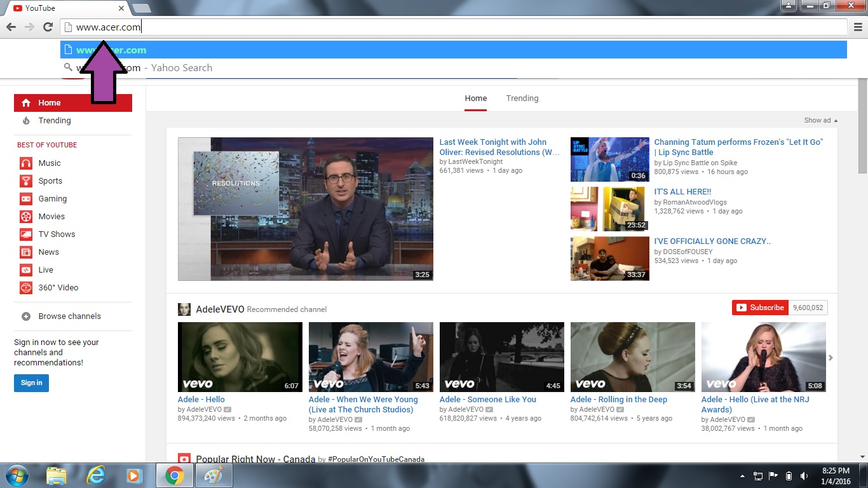Launch Internet Explorer from taskbar
The image size is (868, 488).
(x=96, y=475)
